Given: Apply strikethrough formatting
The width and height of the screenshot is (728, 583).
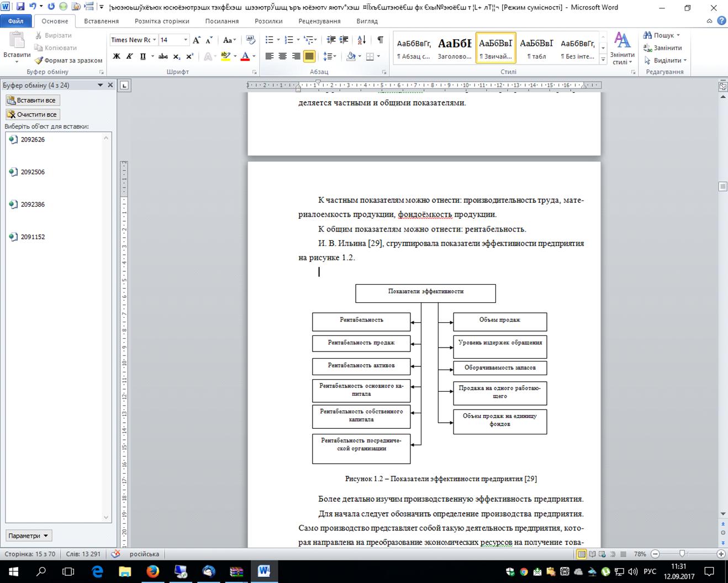Looking at the screenshot, I should (x=163, y=56).
